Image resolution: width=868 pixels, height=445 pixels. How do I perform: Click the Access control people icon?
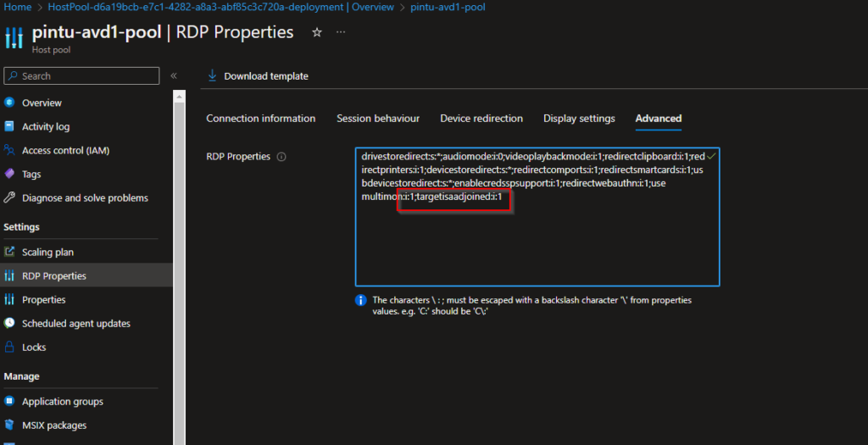coord(8,150)
